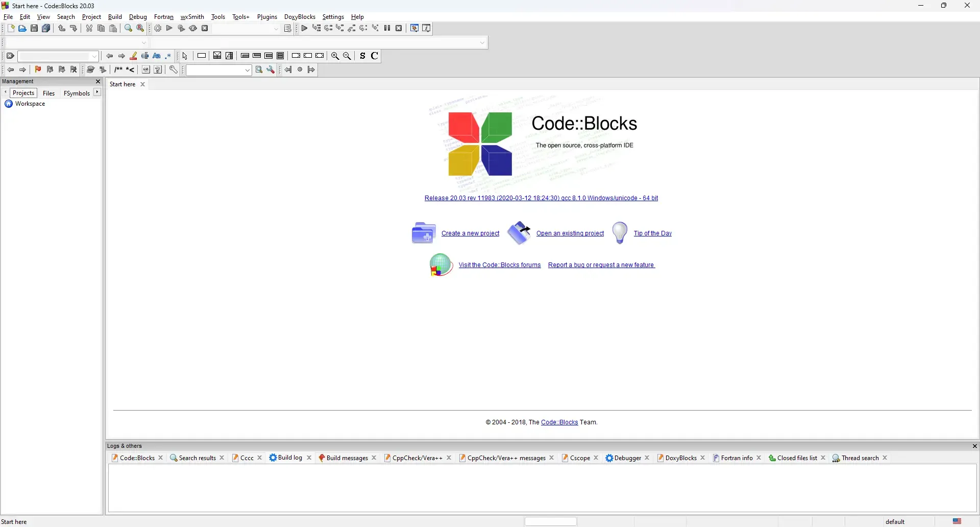The image size is (980, 527).
Task: Start the debugger with Debug/Continue arrow
Action: [x=305, y=29]
